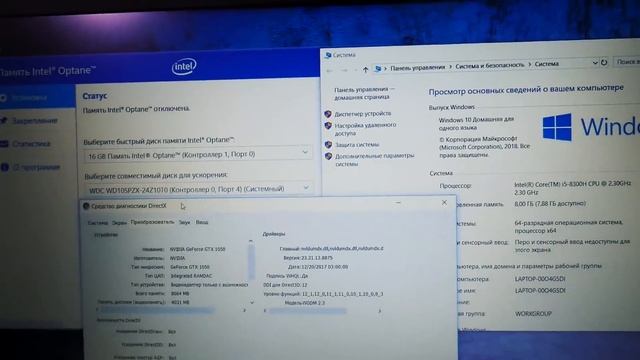This screenshot has height=360, width=640.
Task: Click the chevron arrow of the WDC disk dropdown
Action: (x=306, y=187)
